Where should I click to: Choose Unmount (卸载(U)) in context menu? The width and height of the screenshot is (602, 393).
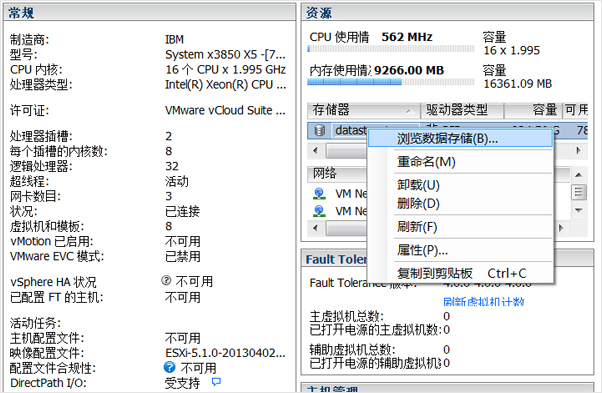click(x=418, y=185)
